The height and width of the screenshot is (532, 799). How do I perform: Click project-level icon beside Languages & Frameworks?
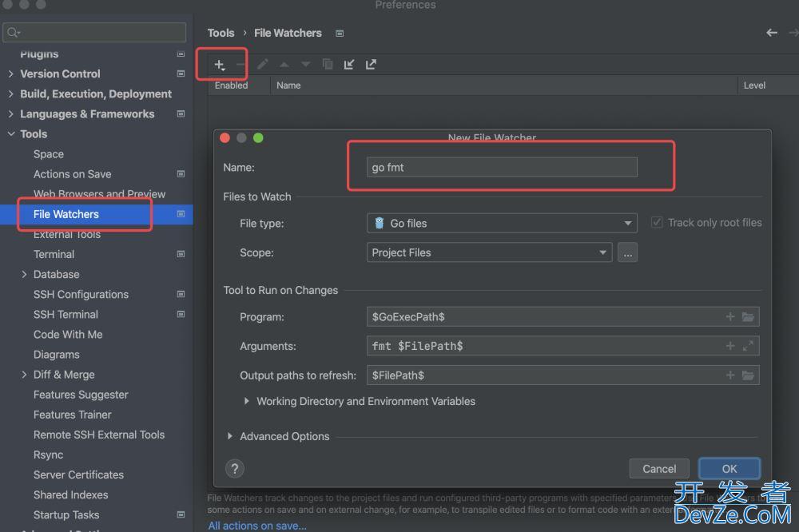(181, 114)
